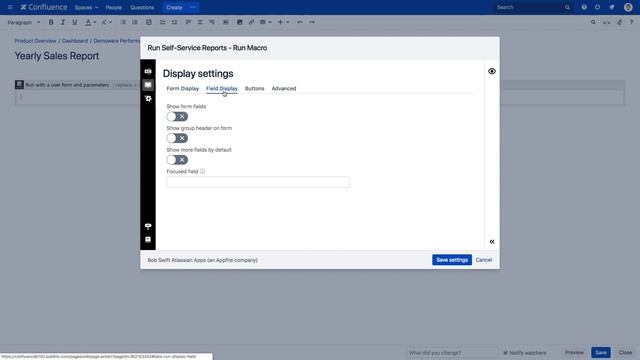This screenshot has width=640, height=360.
Task: Insert files and images
Action: [240, 22]
